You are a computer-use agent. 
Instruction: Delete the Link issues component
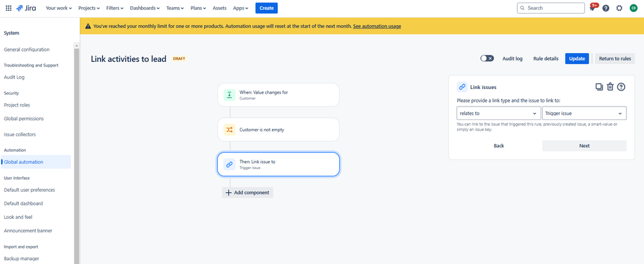(610, 86)
